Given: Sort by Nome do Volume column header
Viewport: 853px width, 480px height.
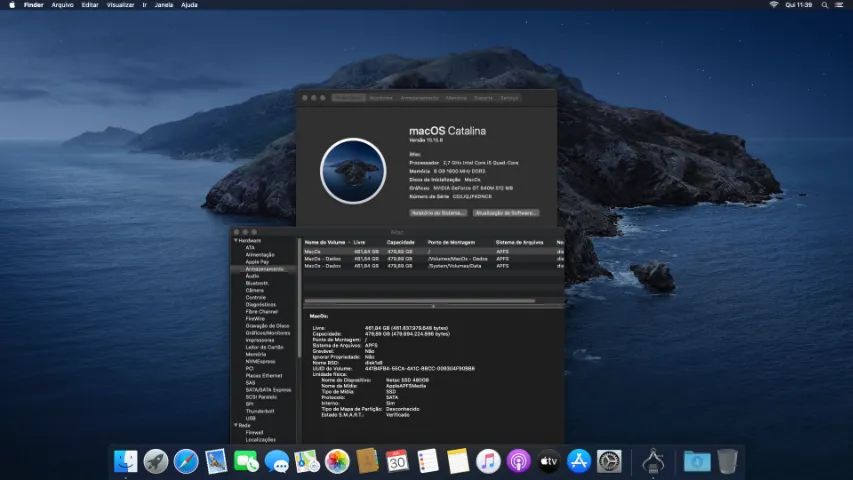Looking at the screenshot, I should (x=325, y=242).
